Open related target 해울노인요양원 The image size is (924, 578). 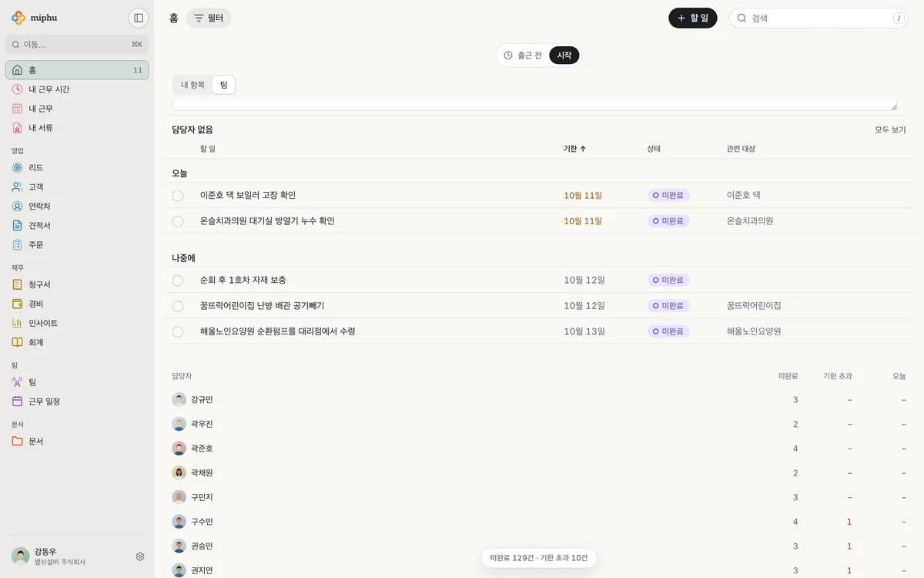point(754,331)
